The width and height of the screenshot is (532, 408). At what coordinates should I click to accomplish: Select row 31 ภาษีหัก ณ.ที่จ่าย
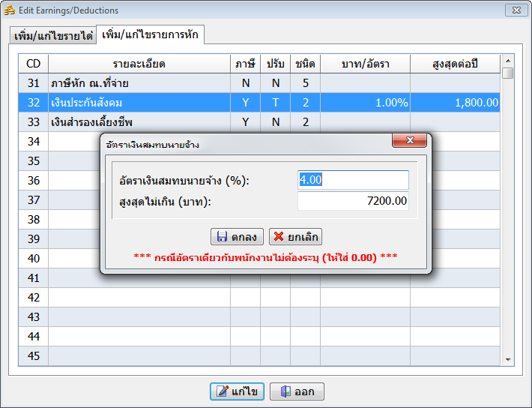[139, 82]
